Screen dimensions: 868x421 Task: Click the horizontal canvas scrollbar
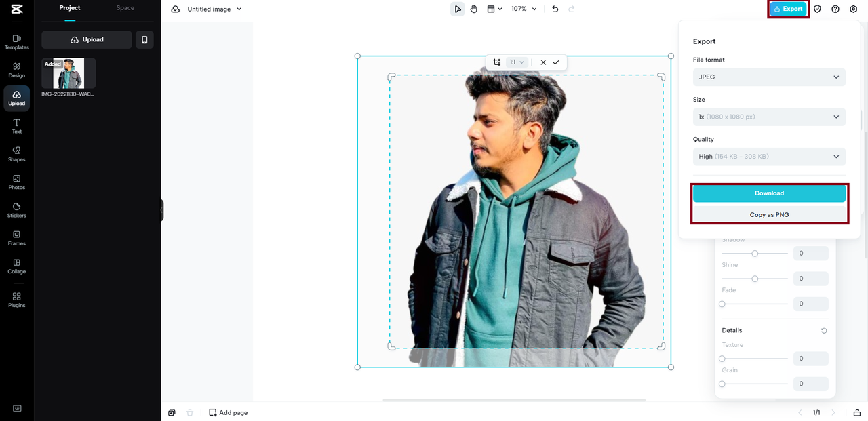click(x=514, y=400)
